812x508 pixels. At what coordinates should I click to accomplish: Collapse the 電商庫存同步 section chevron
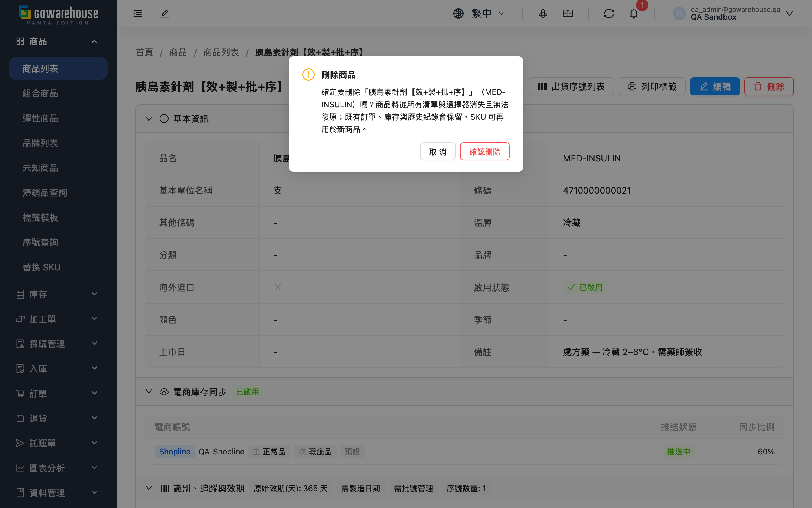[x=149, y=392]
